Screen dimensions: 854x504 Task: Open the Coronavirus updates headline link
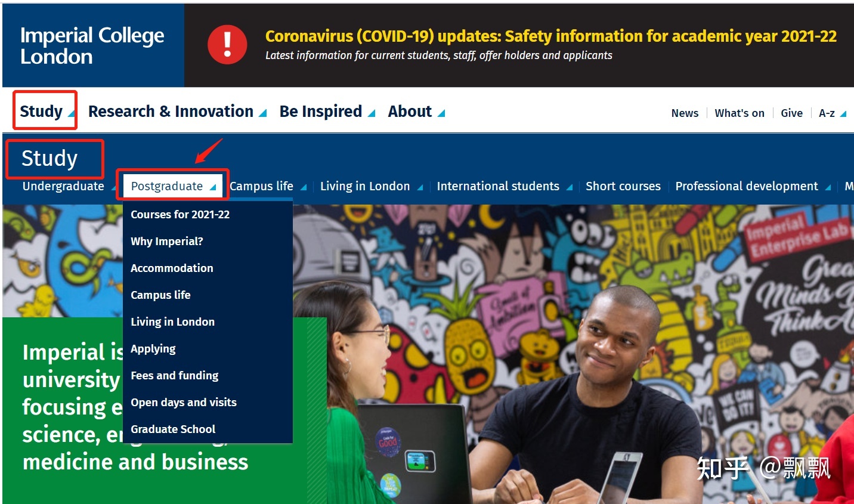click(551, 36)
